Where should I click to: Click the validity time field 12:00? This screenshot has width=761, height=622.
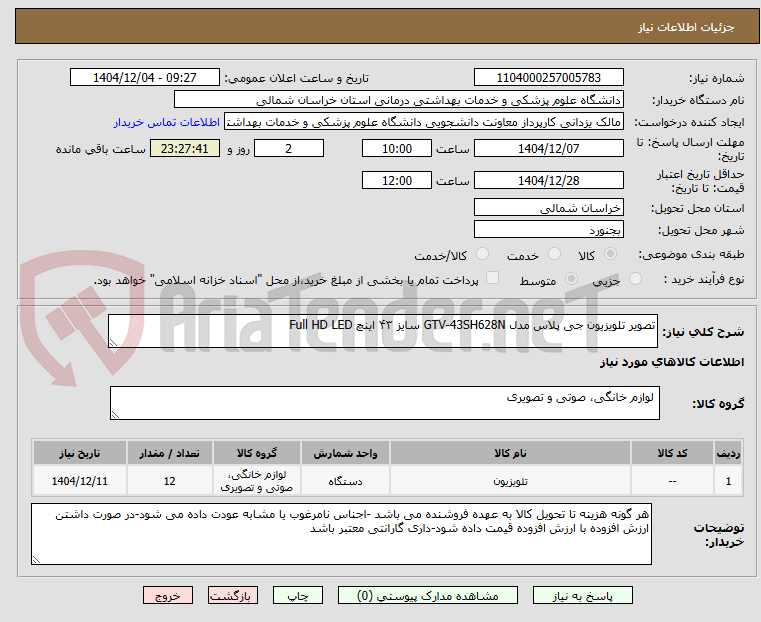[x=397, y=180]
